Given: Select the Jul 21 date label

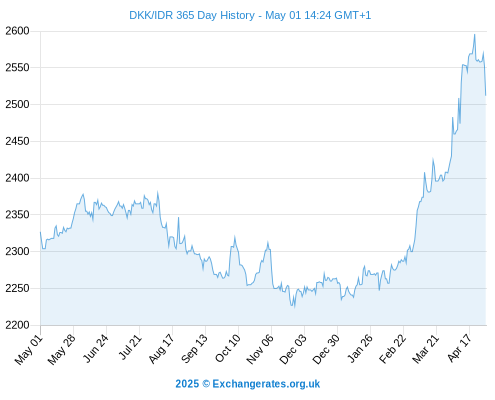Looking at the screenshot, I should click(130, 347).
